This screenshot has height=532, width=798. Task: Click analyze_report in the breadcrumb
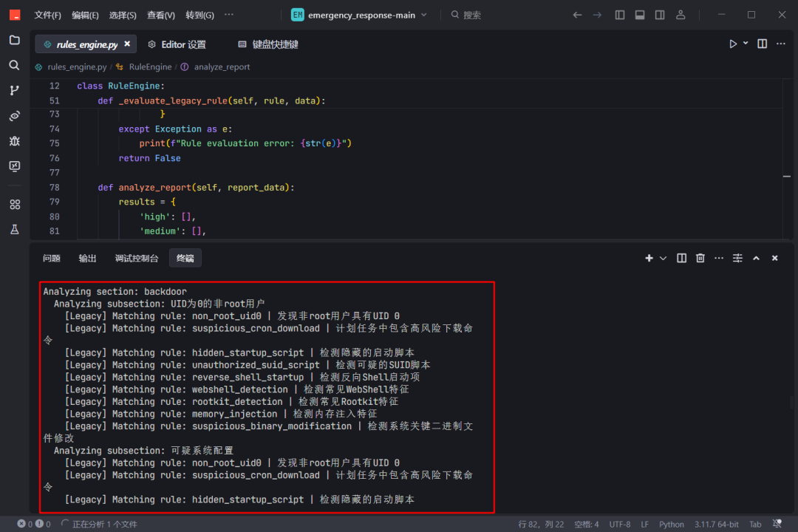pos(222,66)
